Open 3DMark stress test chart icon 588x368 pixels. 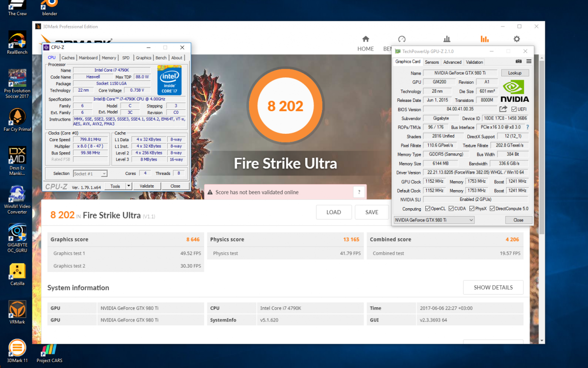click(447, 39)
